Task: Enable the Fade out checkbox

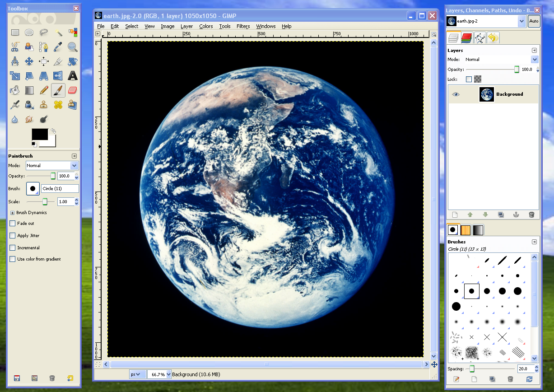Action: tap(13, 223)
